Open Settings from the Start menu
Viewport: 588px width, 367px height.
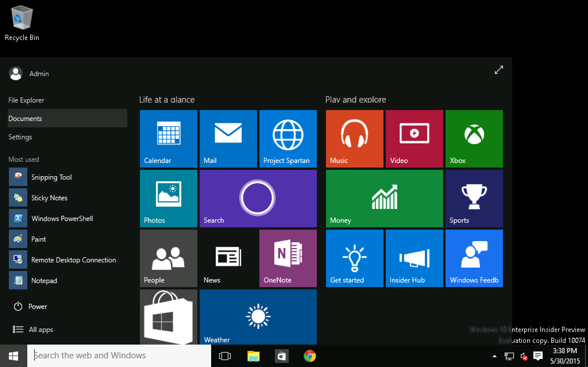pos(20,137)
